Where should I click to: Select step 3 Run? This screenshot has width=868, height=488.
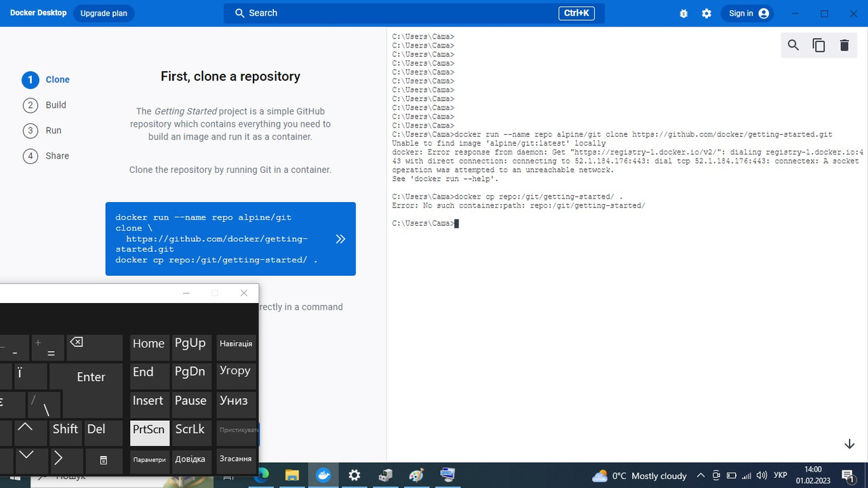[x=42, y=131]
